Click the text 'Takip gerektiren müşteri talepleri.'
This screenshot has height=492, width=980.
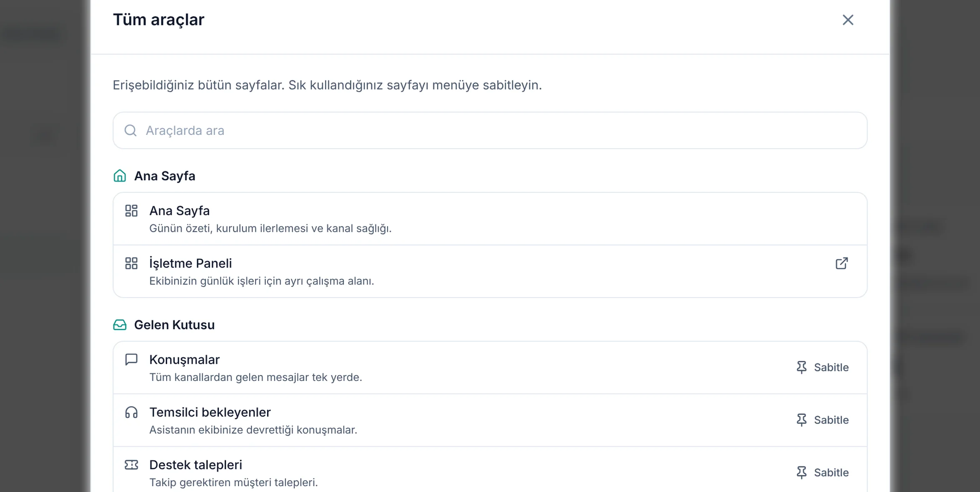pos(234,482)
